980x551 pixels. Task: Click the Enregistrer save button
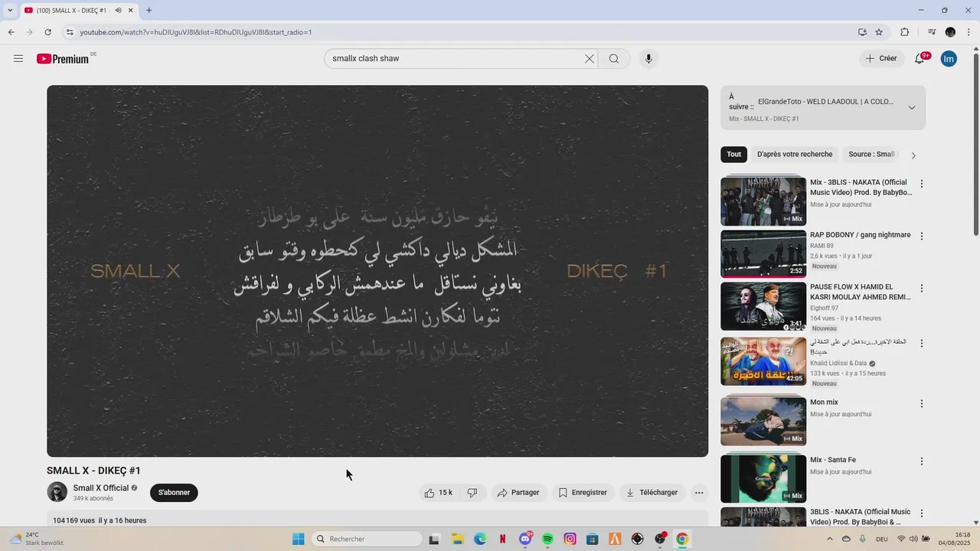(x=583, y=493)
